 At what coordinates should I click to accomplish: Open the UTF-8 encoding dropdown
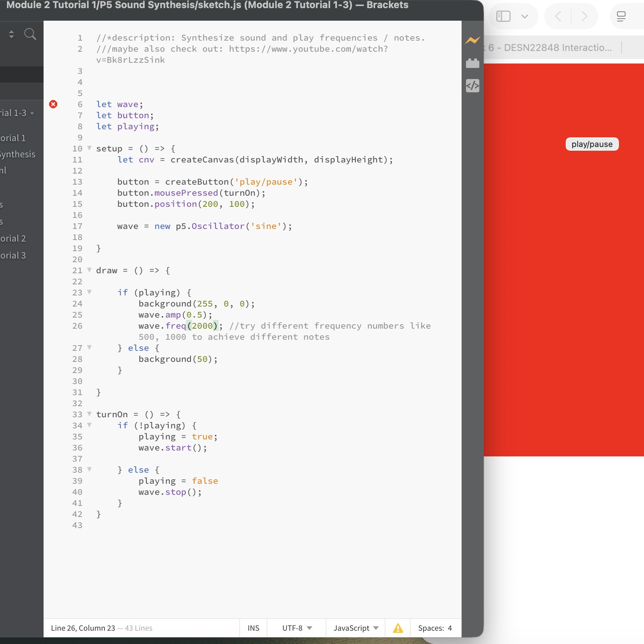click(297, 628)
